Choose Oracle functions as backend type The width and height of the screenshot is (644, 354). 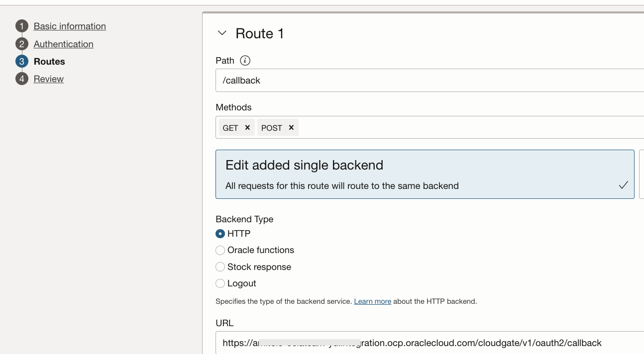tap(220, 250)
